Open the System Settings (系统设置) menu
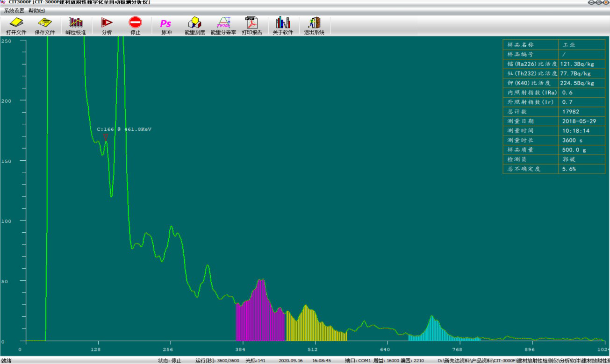Viewport: 610px width, 364px height. click(x=14, y=10)
